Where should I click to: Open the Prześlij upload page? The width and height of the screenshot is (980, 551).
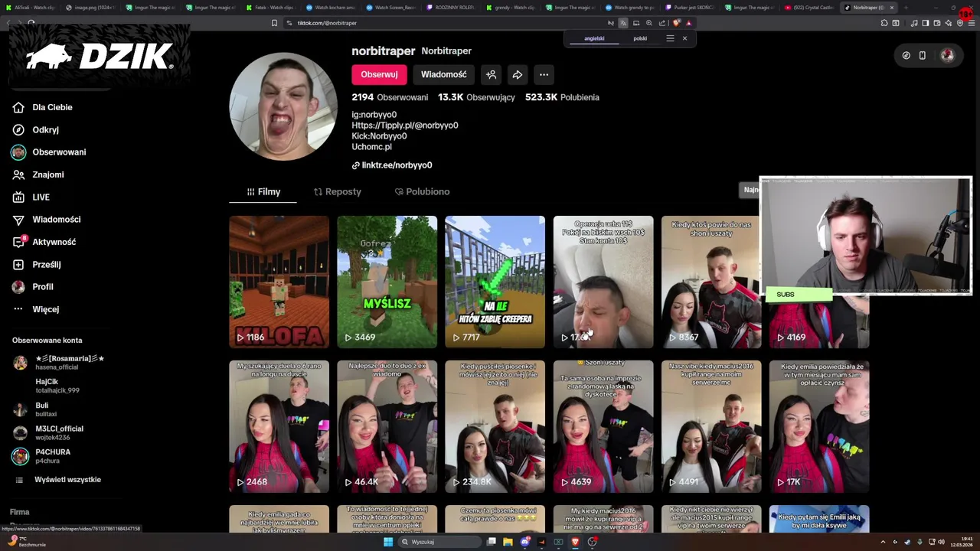click(x=37, y=264)
